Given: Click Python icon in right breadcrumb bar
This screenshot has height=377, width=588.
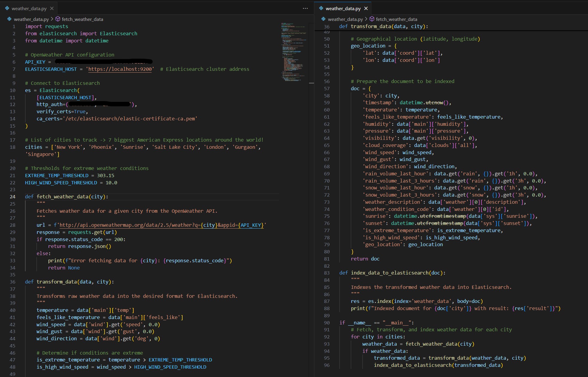Looking at the screenshot, I should click(x=323, y=19).
